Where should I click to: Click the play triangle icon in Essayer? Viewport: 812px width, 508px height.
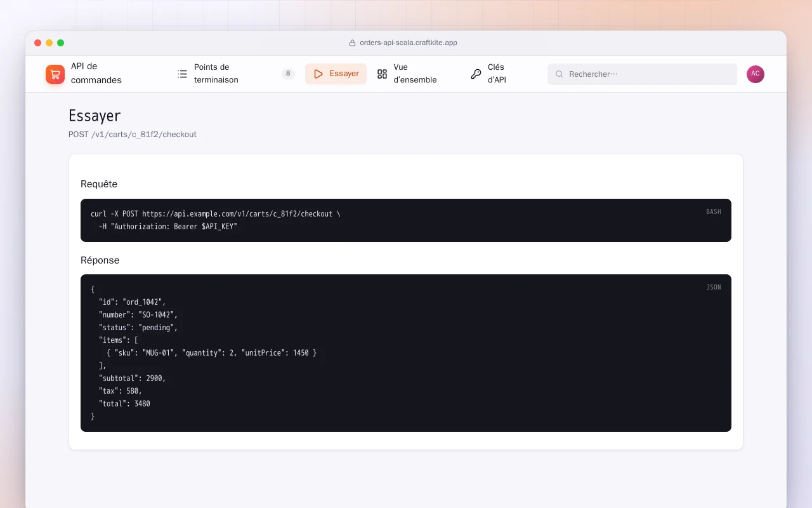pyautogui.click(x=318, y=74)
